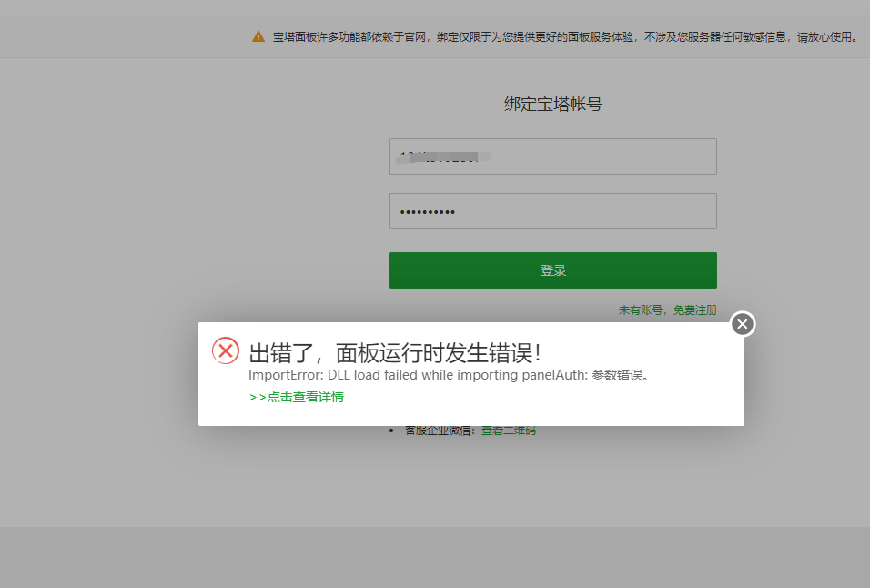This screenshot has height=588, width=870.
Task: Click the red error icon in dialog
Action: point(226,350)
